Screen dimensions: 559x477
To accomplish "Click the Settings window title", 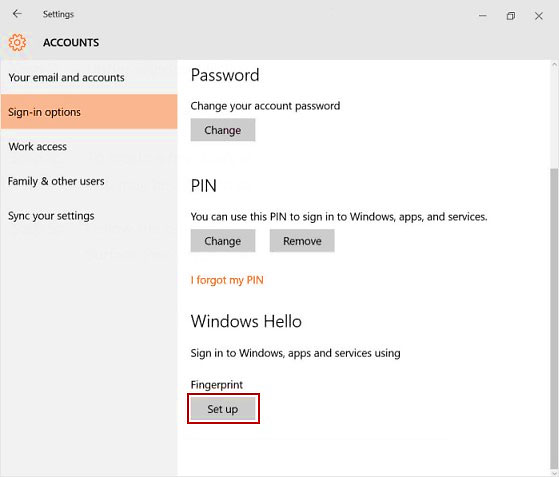I will 58,14.
